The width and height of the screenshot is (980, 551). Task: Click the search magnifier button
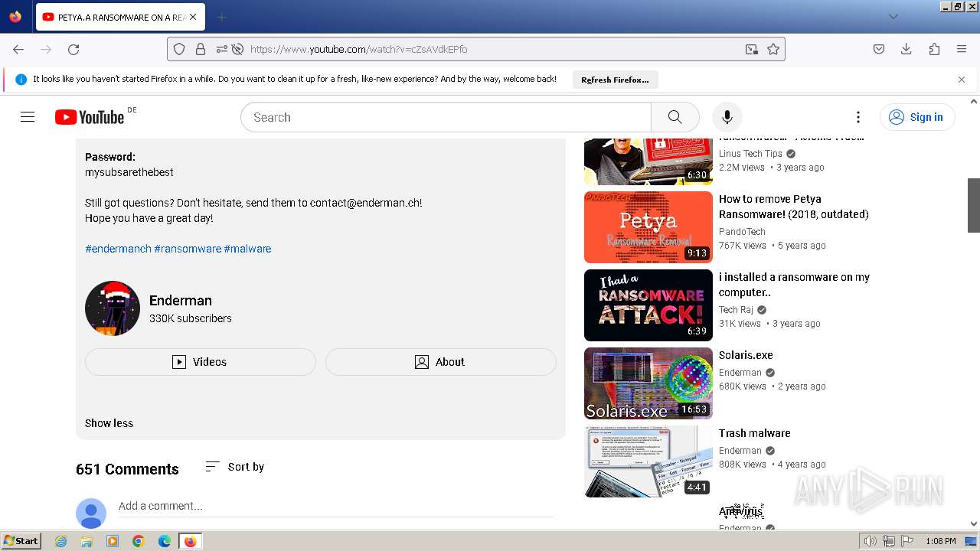pos(675,117)
